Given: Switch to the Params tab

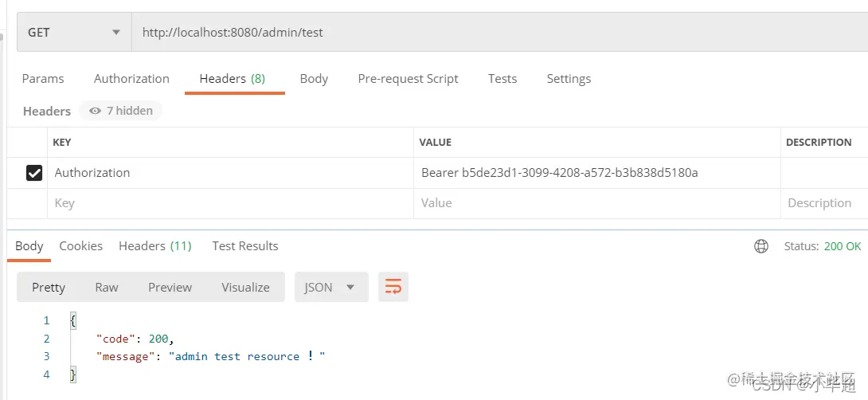Looking at the screenshot, I should click(43, 79).
